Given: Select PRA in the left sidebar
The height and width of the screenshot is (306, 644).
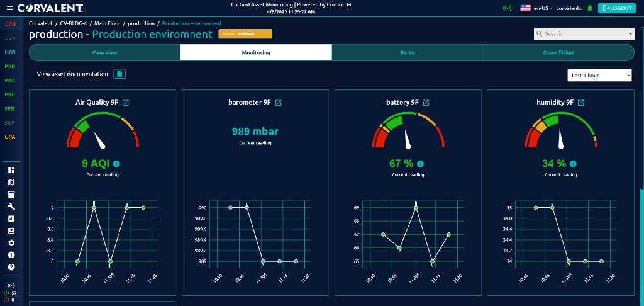Looking at the screenshot, I should tap(10, 81).
